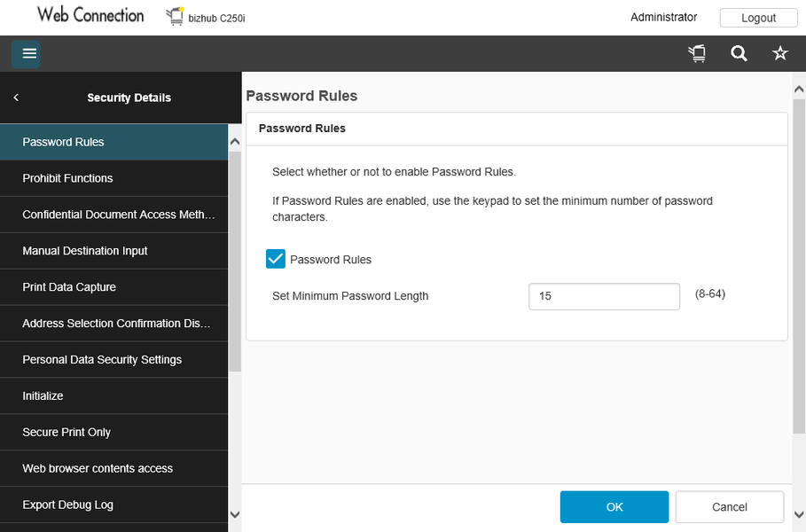Click the Web Connection logo
806x532 pixels.
pyautogui.click(x=90, y=15)
